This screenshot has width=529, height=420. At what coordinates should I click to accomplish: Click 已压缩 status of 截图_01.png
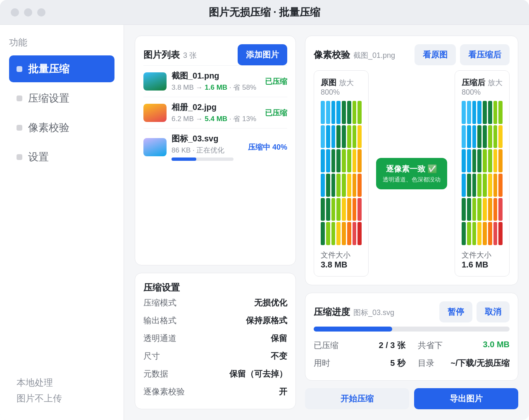[x=276, y=81]
